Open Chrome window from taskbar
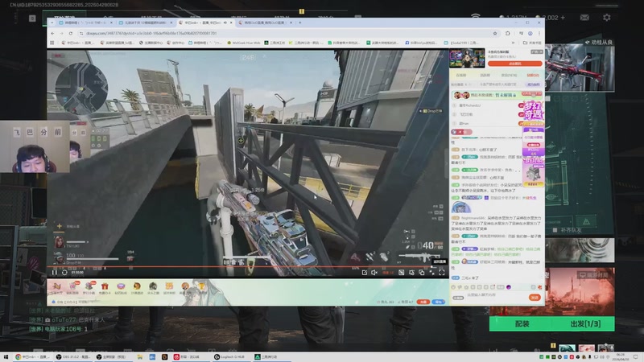The image size is (644, 362). click(x=32, y=357)
